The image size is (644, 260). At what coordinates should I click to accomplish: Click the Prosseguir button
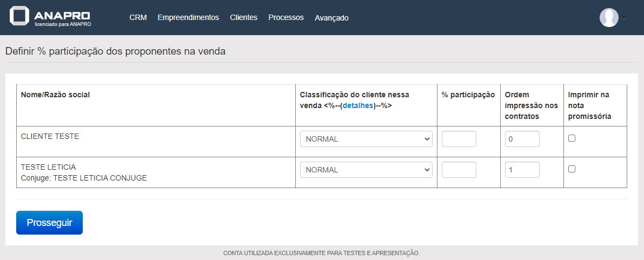pos(49,223)
